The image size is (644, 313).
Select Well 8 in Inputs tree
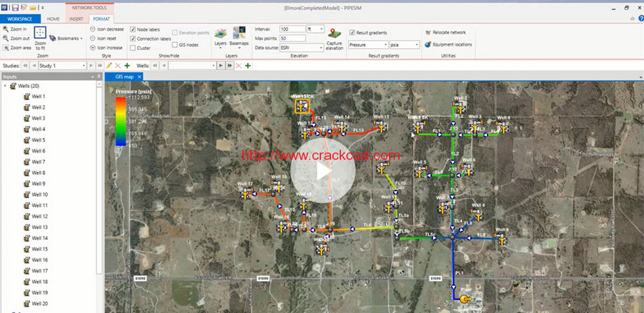point(39,173)
